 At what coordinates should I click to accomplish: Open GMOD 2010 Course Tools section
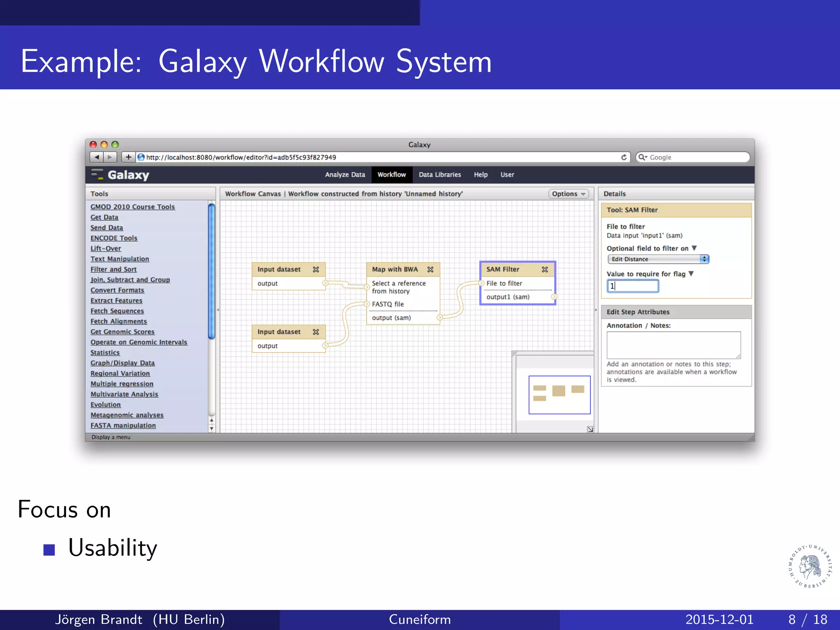[x=132, y=207]
